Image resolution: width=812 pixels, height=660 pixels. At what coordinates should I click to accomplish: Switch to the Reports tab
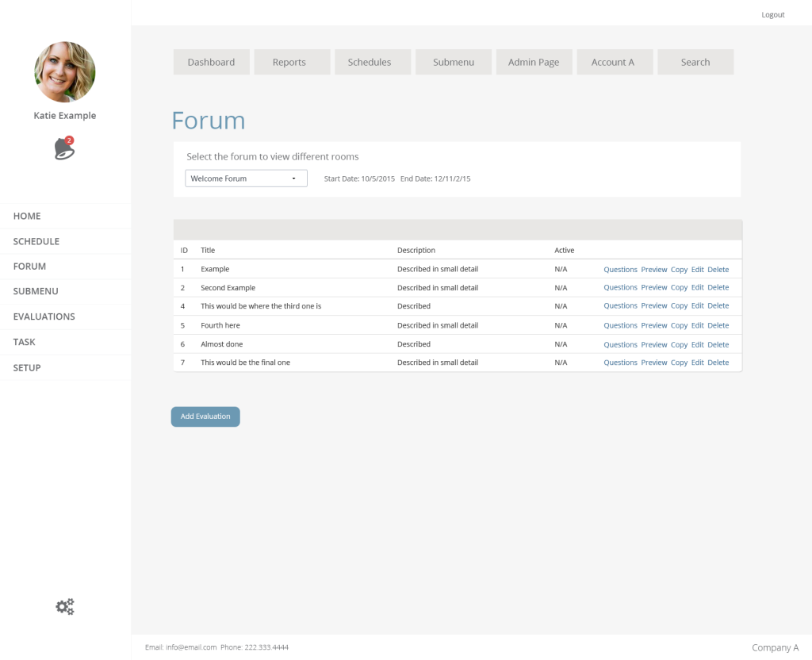tap(289, 62)
